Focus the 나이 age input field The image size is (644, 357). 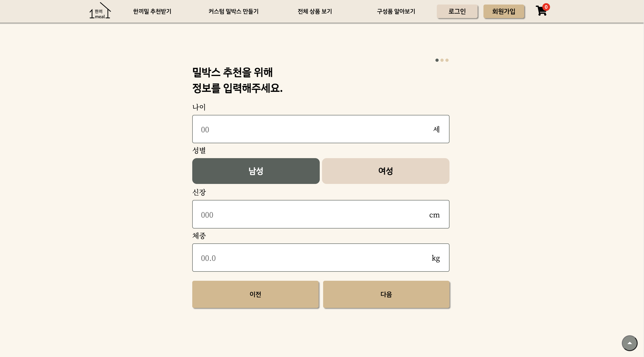coord(321,129)
